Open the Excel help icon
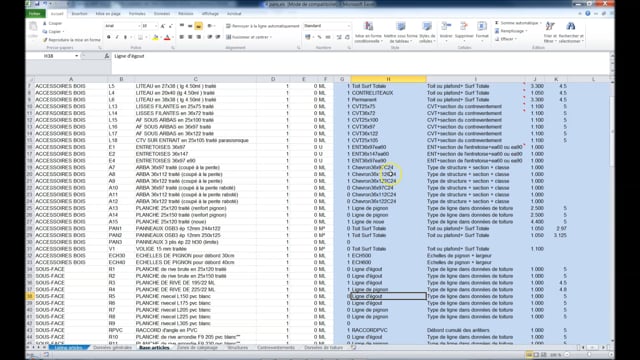This screenshot has height=360, width=640. (x=588, y=13)
